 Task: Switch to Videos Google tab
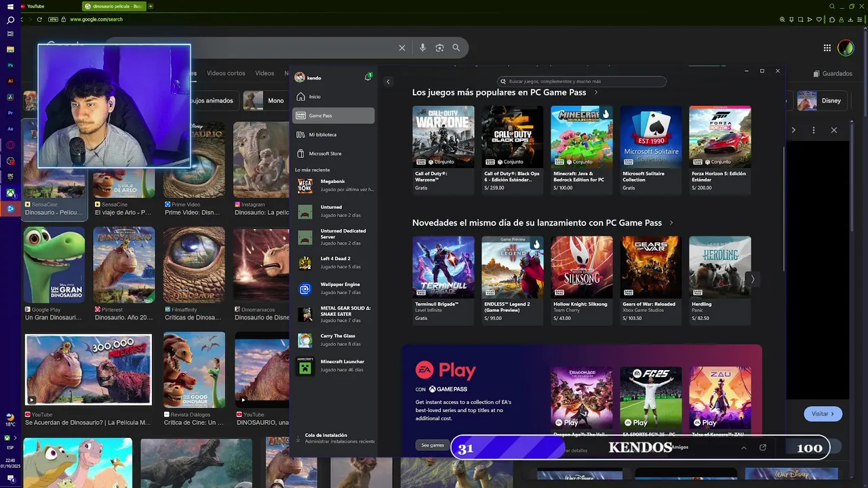pyautogui.click(x=264, y=73)
